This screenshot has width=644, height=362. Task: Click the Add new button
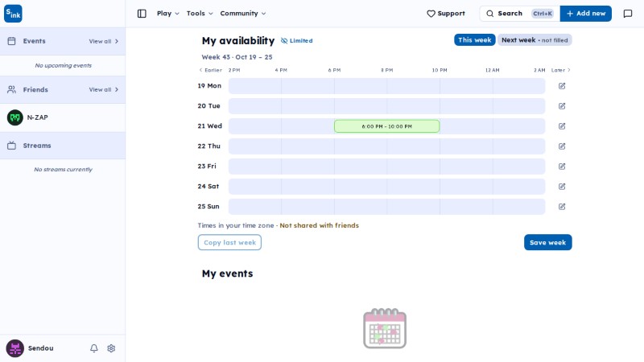pos(586,14)
